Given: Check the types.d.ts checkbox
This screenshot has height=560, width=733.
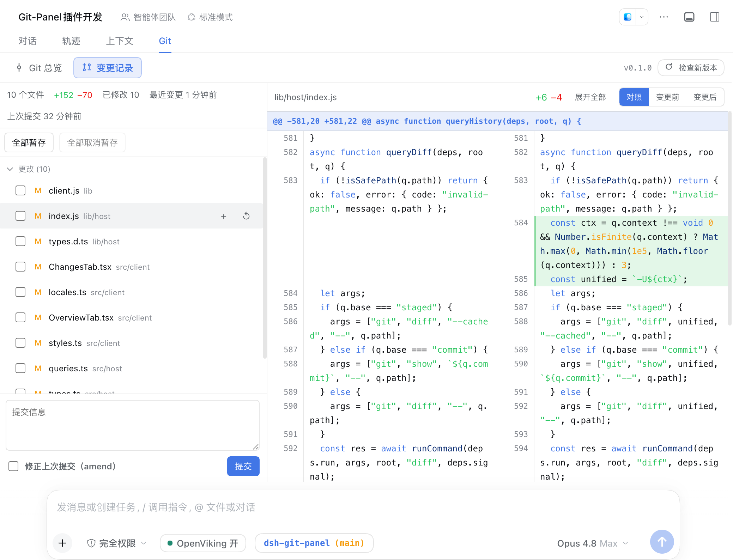Looking at the screenshot, I should tap(20, 241).
